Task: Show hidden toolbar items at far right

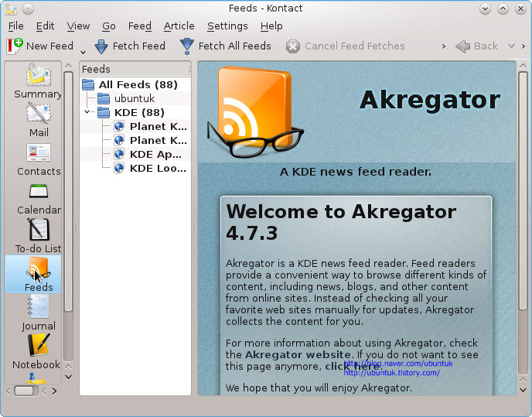Action: point(523,46)
